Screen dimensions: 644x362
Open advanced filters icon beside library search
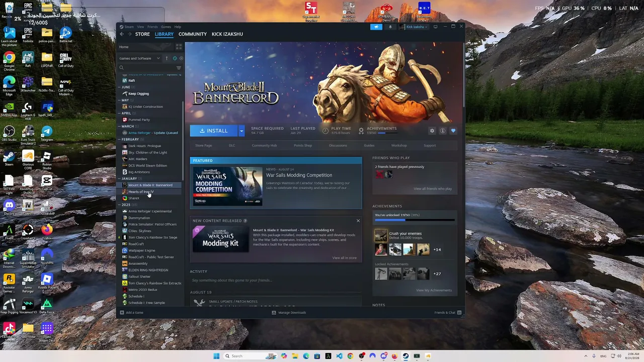click(x=179, y=68)
